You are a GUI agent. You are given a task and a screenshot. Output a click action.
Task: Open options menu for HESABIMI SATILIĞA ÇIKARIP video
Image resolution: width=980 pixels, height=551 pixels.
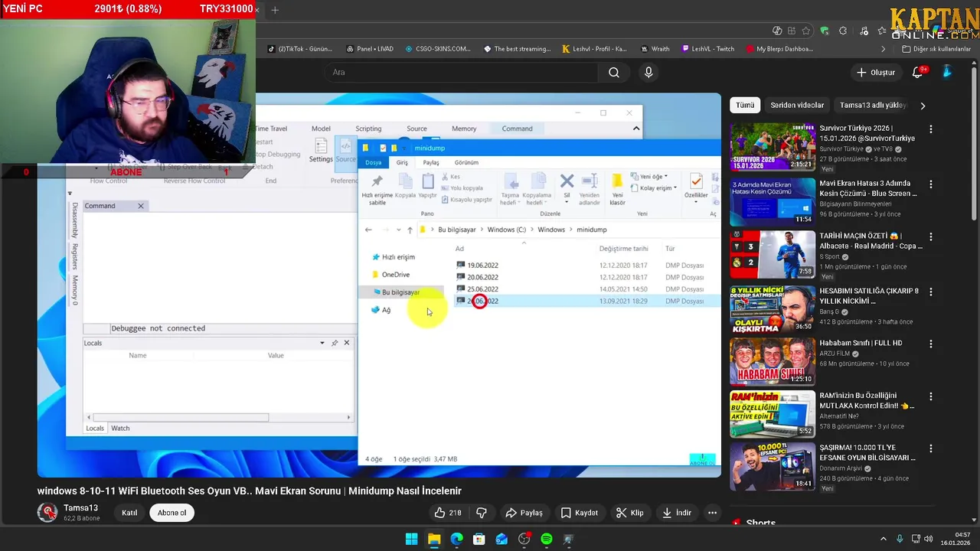point(931,292)
